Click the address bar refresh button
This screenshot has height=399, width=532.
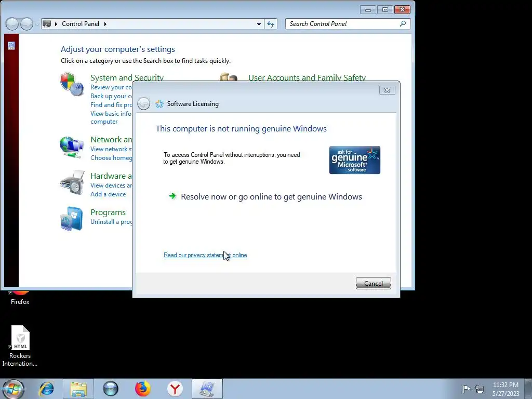pyautogui.click(x=271, y=24)
